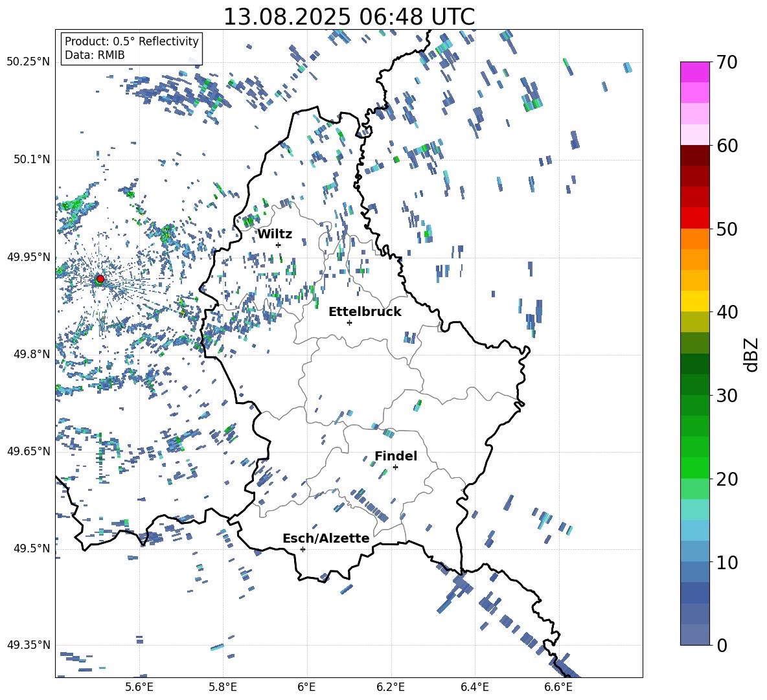767x700 pixels.
Task: Click the blue 10 dBZ colorbar segment
Action: point(694,552)
